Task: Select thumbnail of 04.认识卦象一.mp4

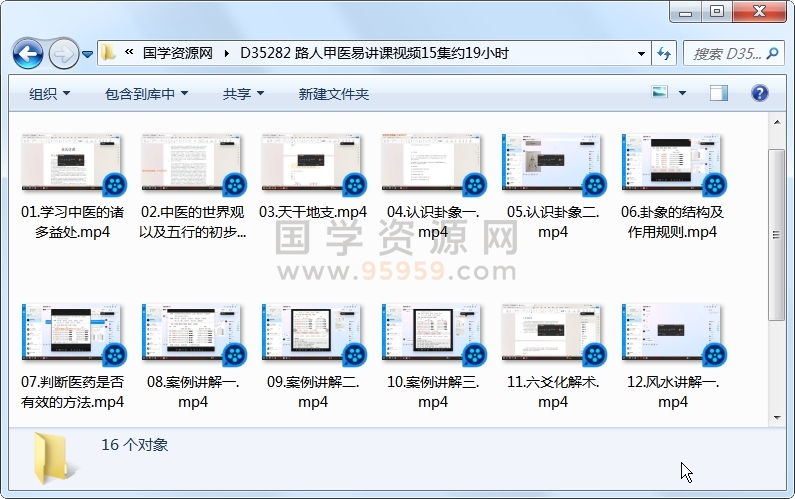Action: (432, 162)
